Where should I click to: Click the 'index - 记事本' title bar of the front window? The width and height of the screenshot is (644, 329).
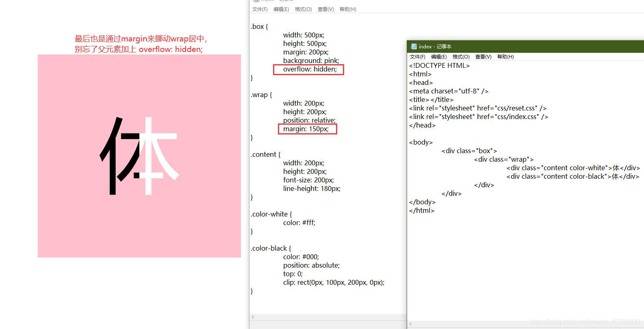coord(525,46)
